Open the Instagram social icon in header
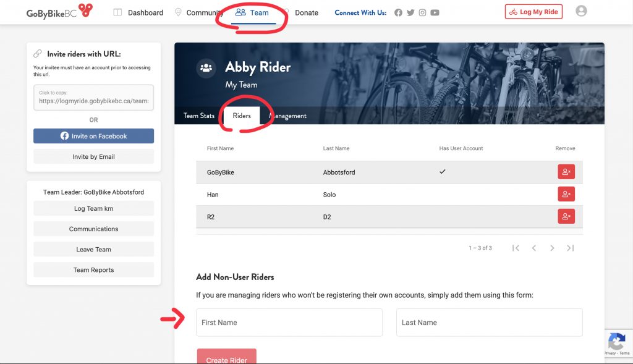The image size is (633, 364). (422, 12)
